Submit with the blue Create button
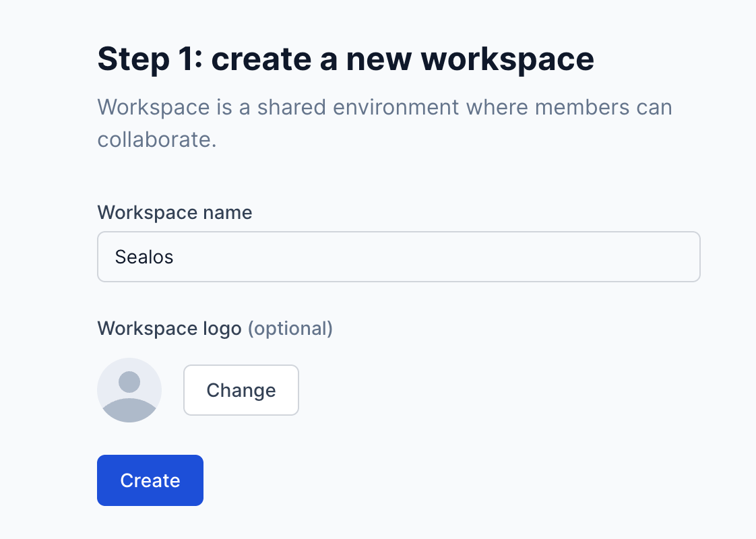The image size is (756, 539). point(150,480)
